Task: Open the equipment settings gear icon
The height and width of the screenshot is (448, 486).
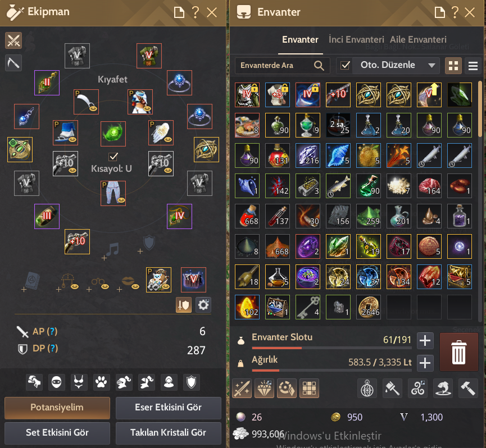Action: coord(203,305)
